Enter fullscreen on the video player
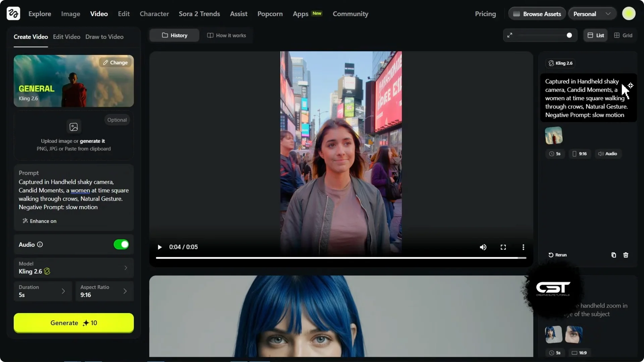The image size is (644, 362). pyautogui.click(x=503, y=247)
